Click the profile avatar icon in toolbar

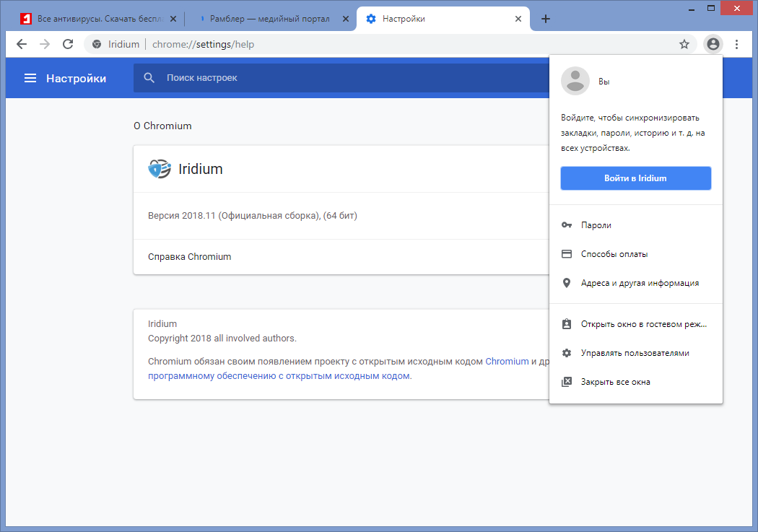point(713,45)
